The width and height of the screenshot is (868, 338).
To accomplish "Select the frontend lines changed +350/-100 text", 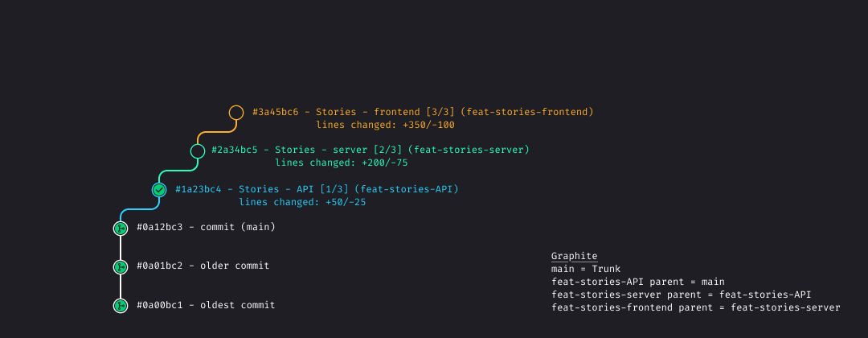I will click(x=385, y=126).
